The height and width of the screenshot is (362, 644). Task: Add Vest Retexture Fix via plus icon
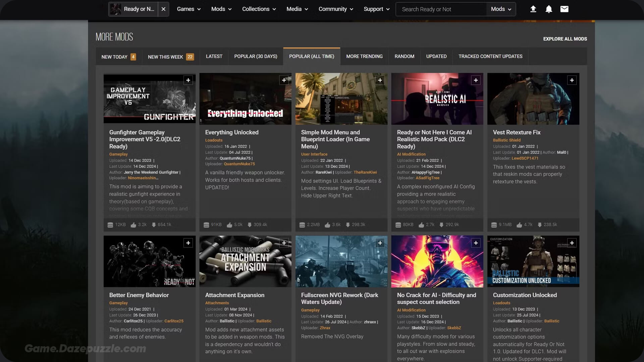tap(572, 80)
